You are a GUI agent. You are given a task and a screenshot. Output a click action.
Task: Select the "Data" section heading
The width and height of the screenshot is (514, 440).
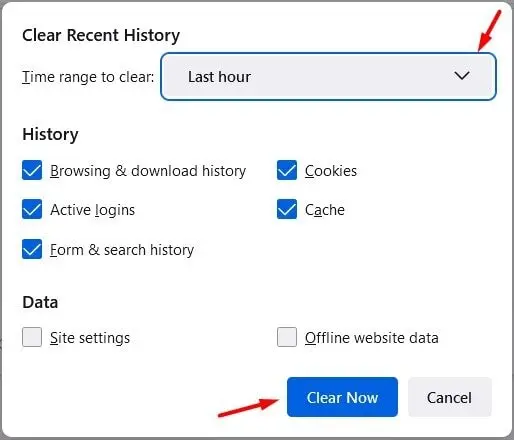(x=40, y=302)
